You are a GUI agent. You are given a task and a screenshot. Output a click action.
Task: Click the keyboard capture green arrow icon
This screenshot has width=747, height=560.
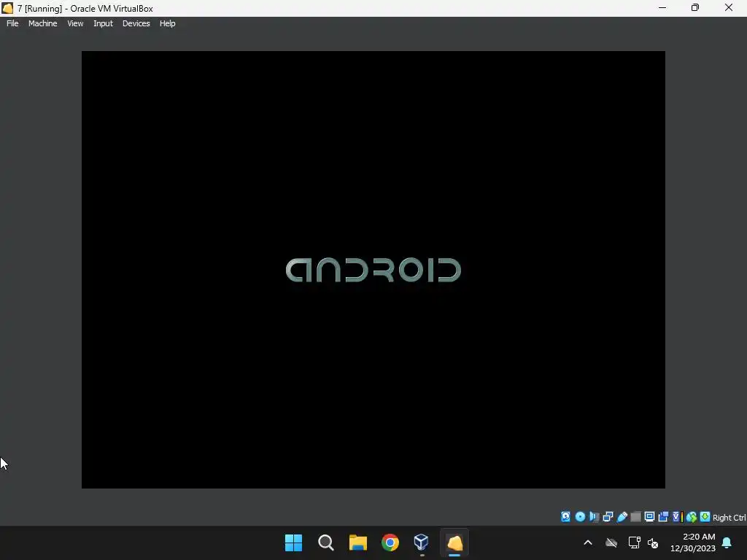pyautogui.click(x=705, y=517)
